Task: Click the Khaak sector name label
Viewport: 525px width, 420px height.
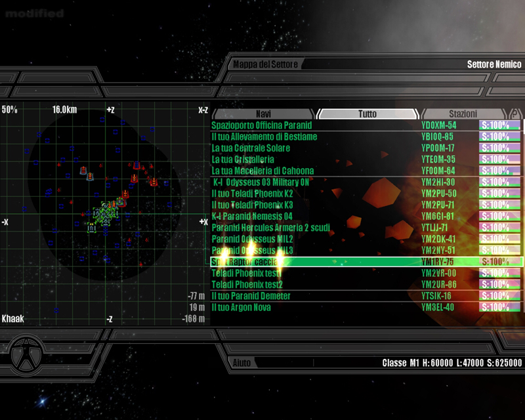Action: click(12, 318)
